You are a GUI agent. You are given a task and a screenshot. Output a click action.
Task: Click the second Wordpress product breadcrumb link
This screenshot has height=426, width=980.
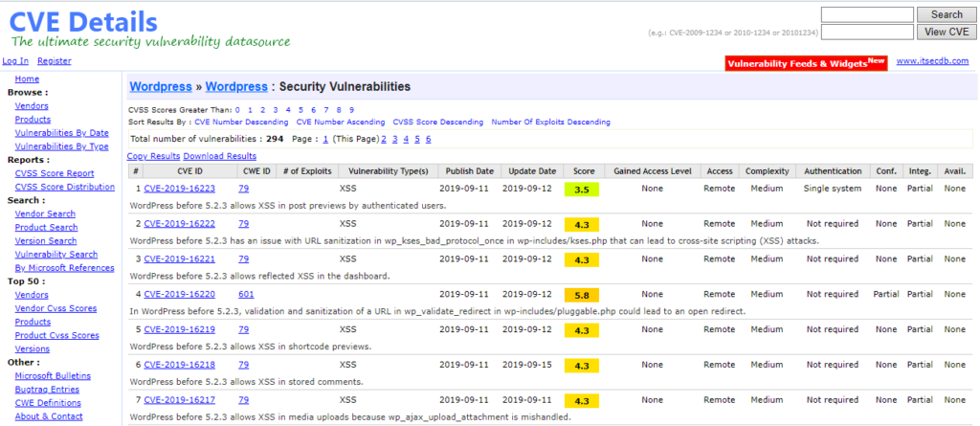click(236, 87)
